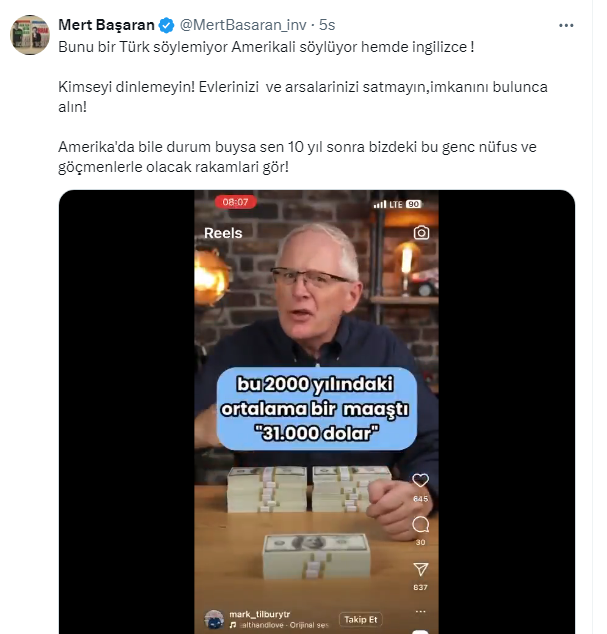Click the paper plane share icon
Image resolution: width=607 pixels, height=634 pixels.
point(421,569)
